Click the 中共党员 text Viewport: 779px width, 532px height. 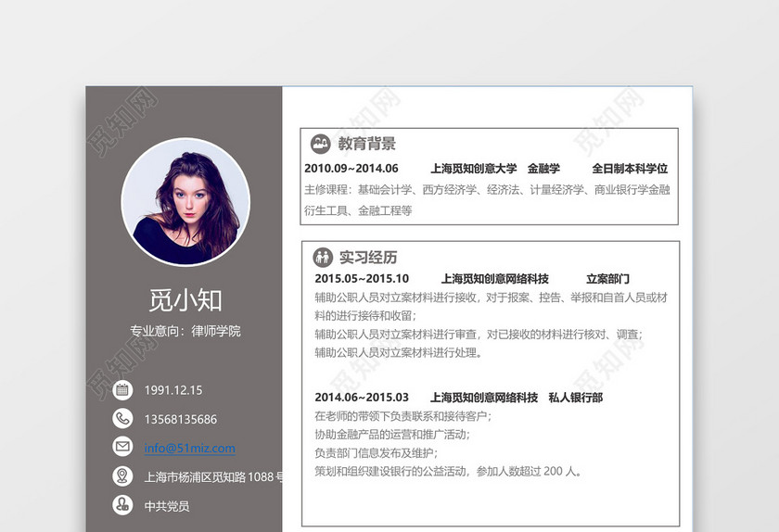pyautogui.click(x=167, y=506)
